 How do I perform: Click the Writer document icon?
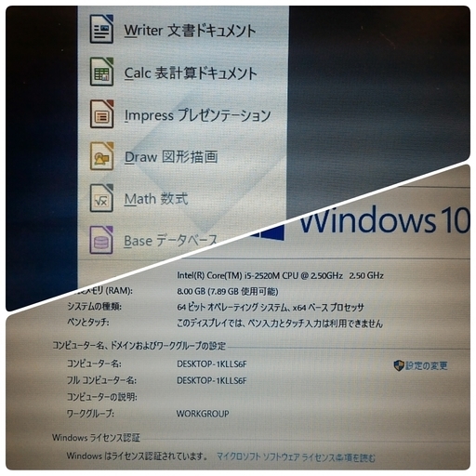pos(101,29)
